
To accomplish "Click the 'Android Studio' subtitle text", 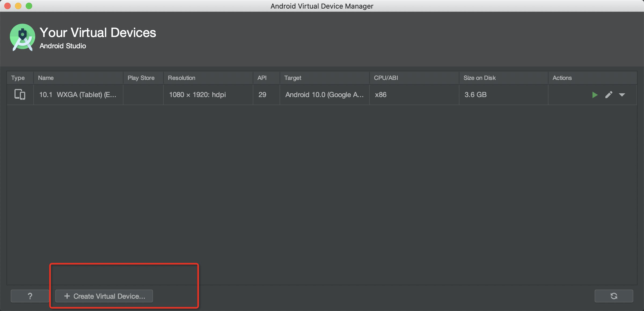I will [x=63, y=46].
